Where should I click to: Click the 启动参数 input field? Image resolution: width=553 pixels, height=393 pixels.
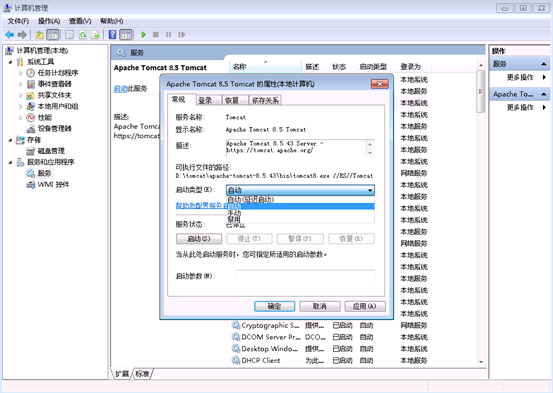(305, 276)
